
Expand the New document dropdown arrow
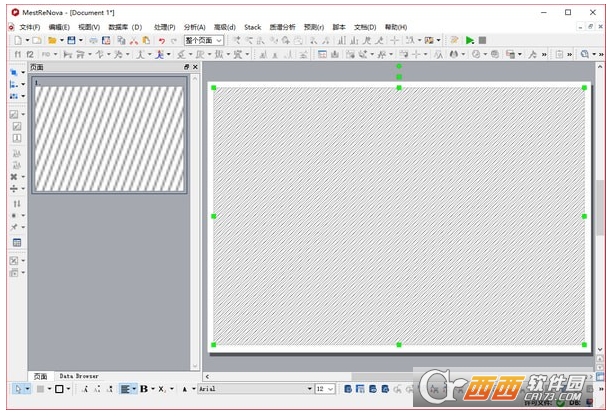point(27,40)
